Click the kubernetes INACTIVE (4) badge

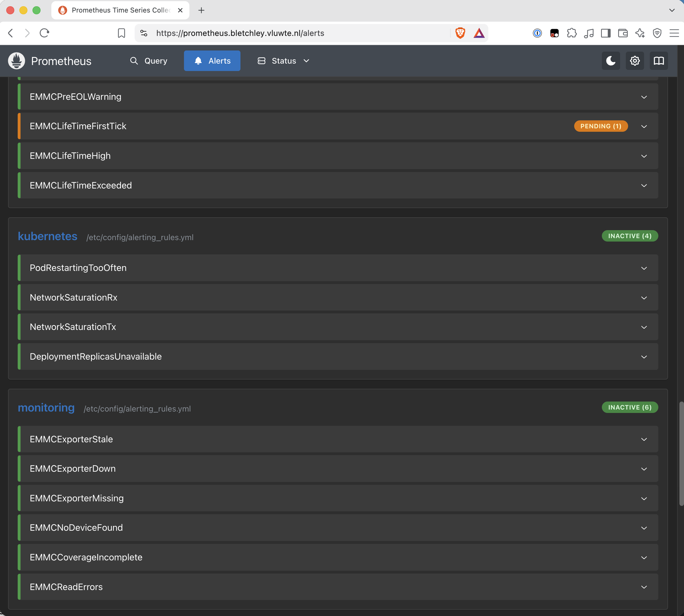point(630,236)
